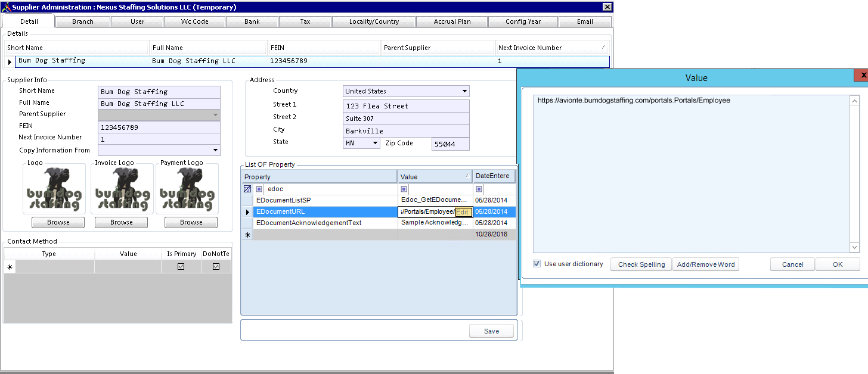Viewport: 868px width, 374px height.
Task: Click Browse under the Payment Logo
Action: (x=191, y=222)
